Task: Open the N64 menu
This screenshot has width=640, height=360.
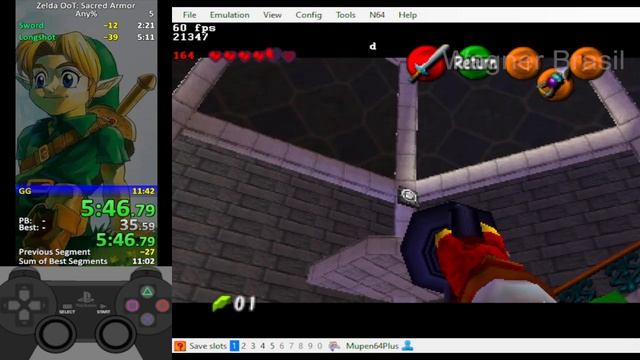Action: point(377,15)
